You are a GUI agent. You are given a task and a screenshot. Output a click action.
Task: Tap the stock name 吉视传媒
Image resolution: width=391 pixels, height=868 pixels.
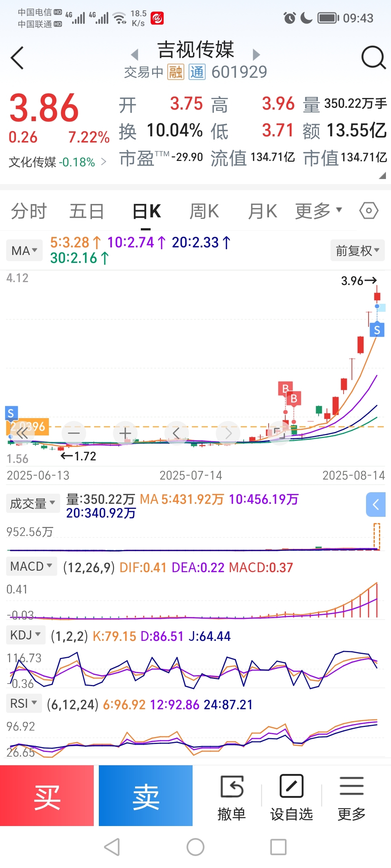[195, 50]
